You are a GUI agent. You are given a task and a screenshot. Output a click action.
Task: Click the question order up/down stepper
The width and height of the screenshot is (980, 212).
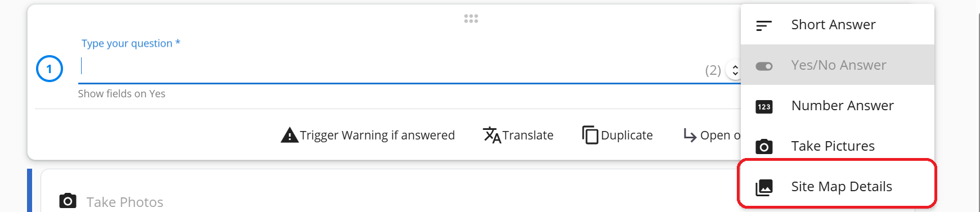[x=735, y=70]
